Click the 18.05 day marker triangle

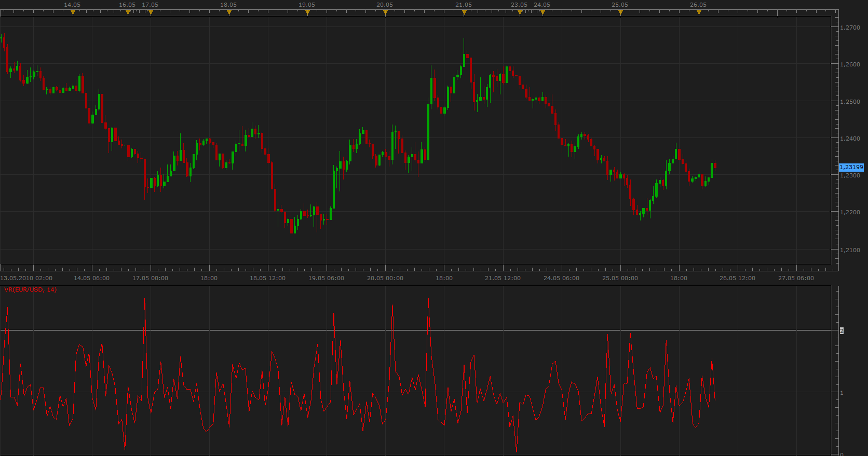tap(229, 13)
